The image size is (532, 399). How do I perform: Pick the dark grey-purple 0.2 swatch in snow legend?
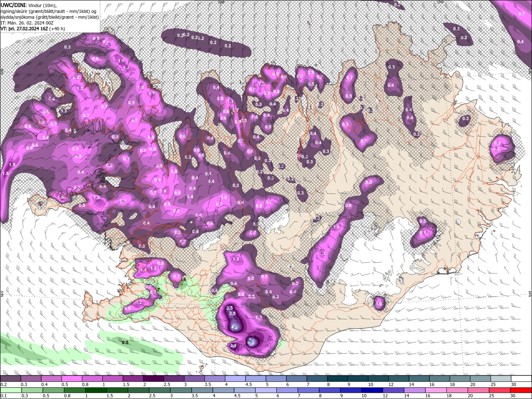tap(10, 379)
